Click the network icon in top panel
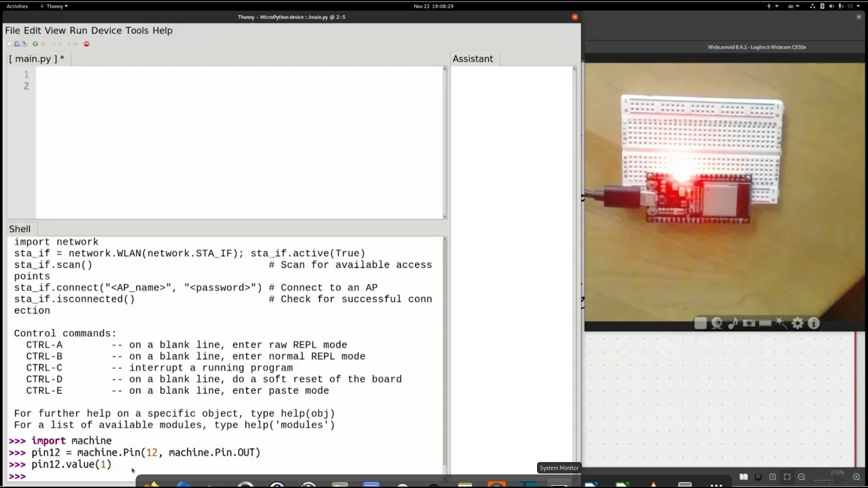The width and height of the screenshot is (868, 488). point(812,6)
